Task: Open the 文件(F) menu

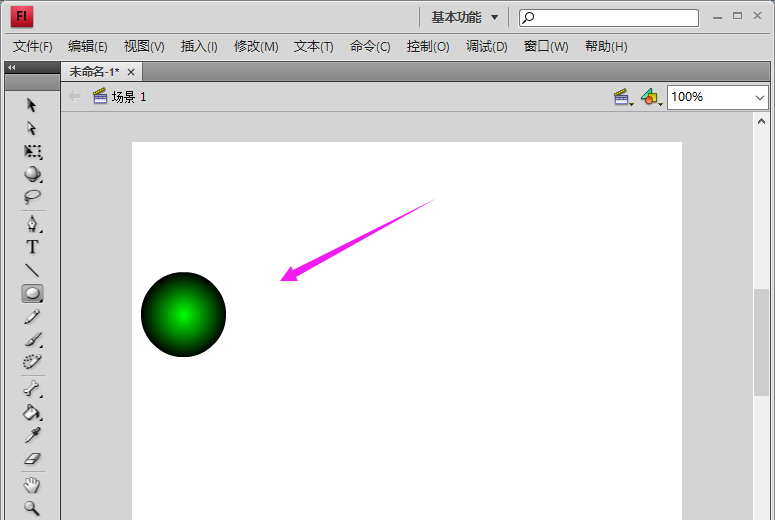Action: (x=33, y=46)
